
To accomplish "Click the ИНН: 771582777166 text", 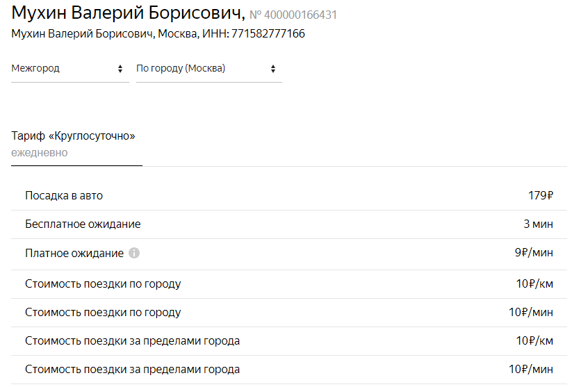I will (254, 34).
